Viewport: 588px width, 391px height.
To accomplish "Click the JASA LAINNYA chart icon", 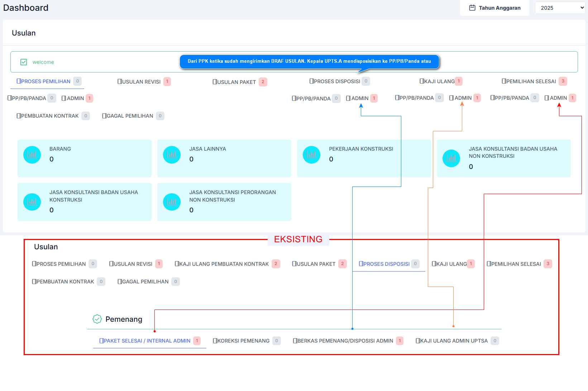I will point(172,155).
